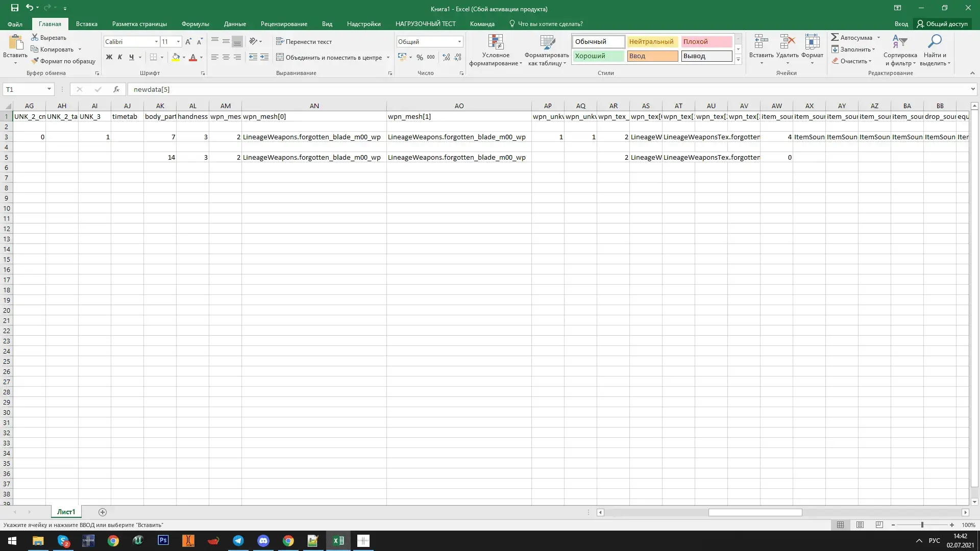Align cell content to bottom
The width and height of the screenshot is (980, 551).
pos(237,41)
